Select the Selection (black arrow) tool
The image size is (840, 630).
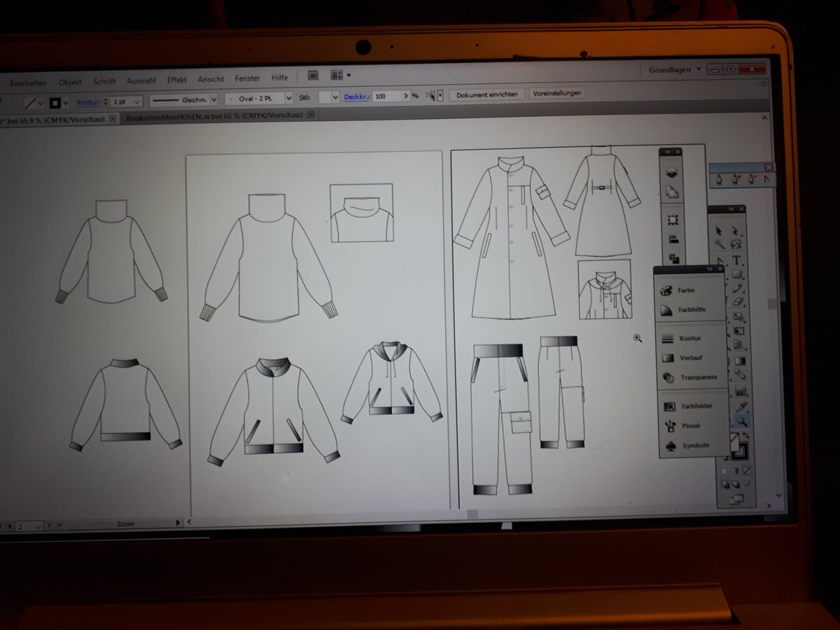coord(719,231)
